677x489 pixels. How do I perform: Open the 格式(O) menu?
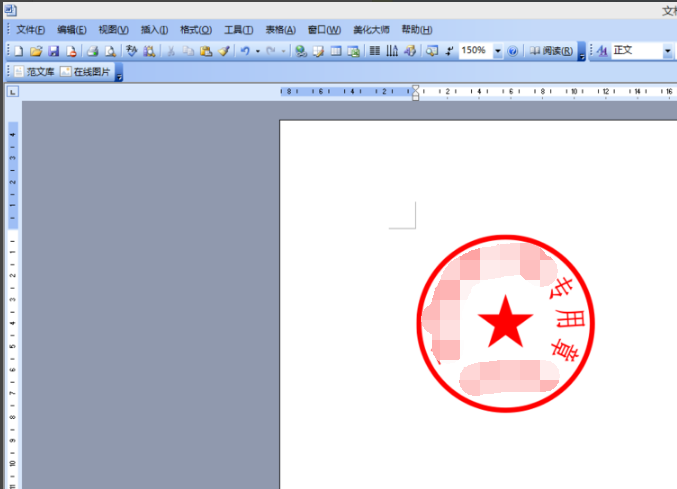tap(196, 30)
